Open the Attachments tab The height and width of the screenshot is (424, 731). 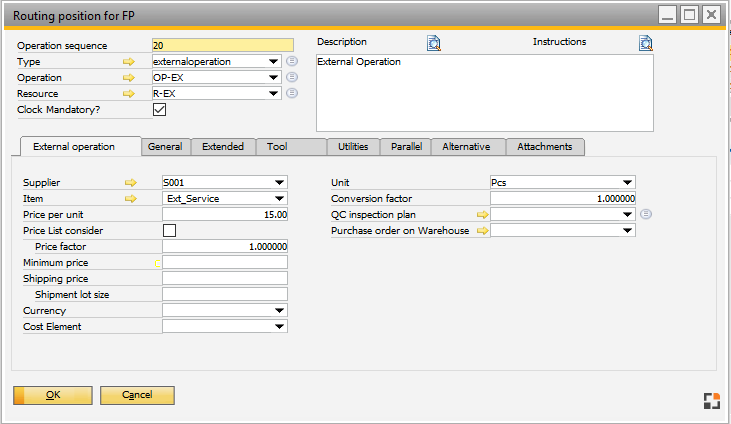545,147
